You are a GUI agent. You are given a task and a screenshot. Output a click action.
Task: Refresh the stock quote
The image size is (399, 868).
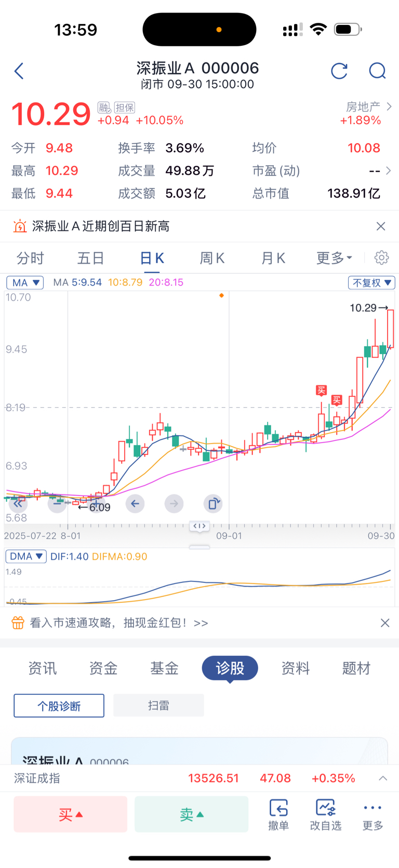[x=339, y=71]
